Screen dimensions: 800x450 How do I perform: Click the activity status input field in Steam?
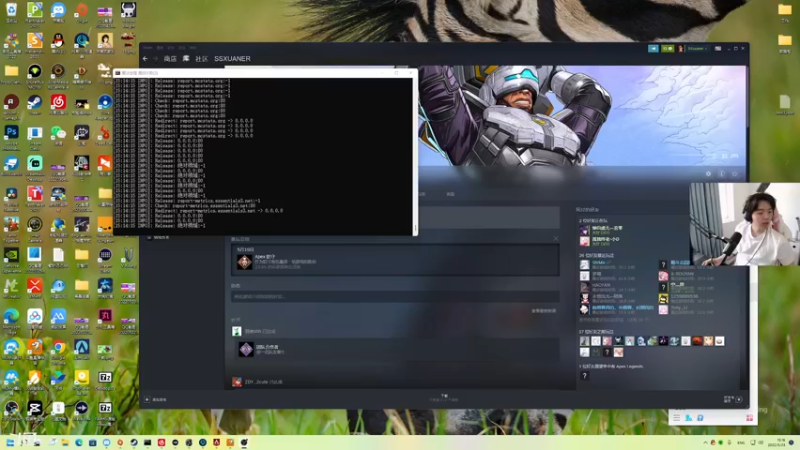[x=395, y=296]
